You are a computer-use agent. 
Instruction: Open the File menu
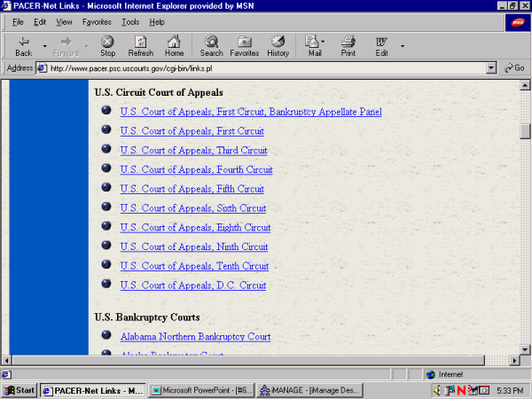18,21
